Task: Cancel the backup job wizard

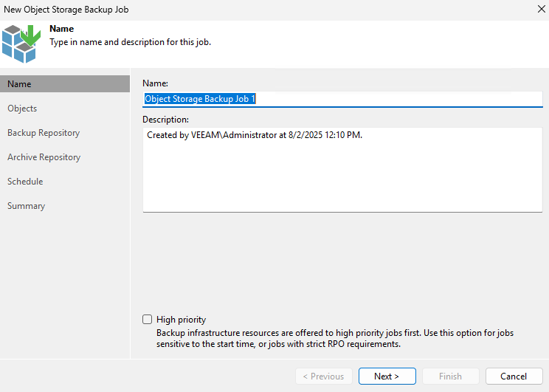Action: tap(514, 376)
